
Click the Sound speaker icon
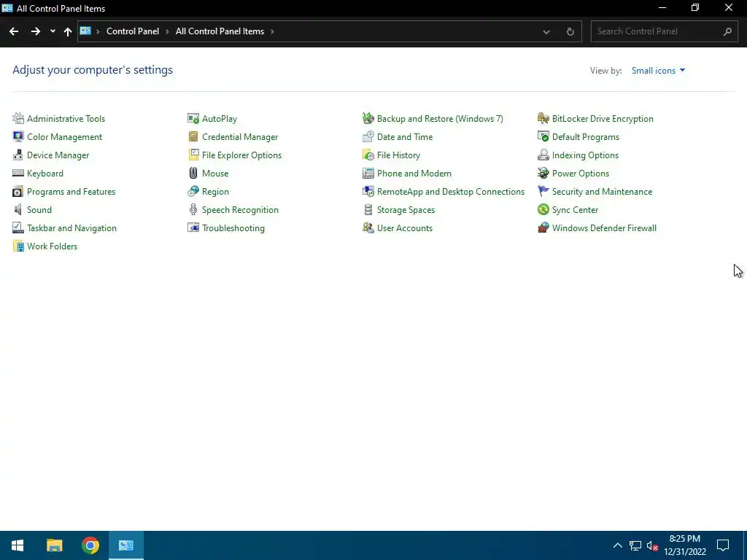coord(18,209)
